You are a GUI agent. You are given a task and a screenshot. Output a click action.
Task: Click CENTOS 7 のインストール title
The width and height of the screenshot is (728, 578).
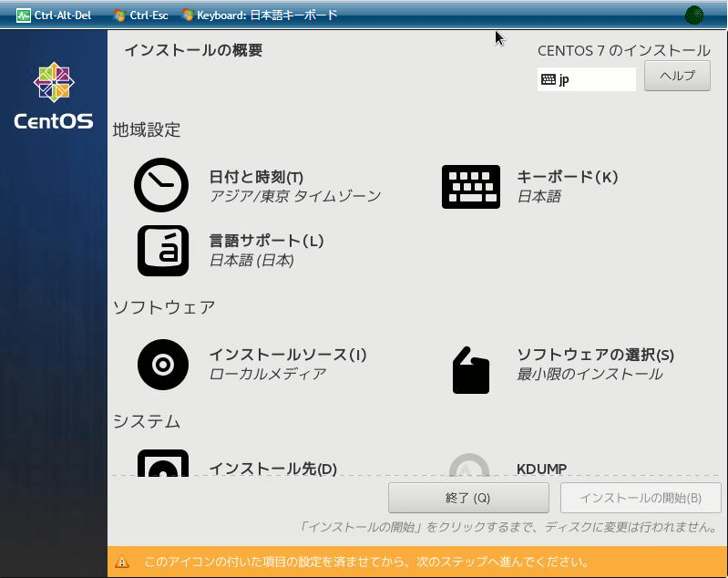tap(624, 51)
